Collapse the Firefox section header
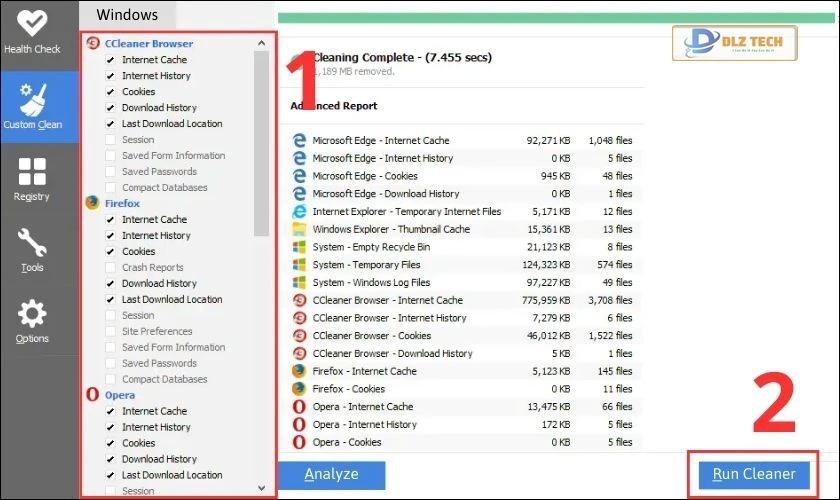 (x=123, y=203)
